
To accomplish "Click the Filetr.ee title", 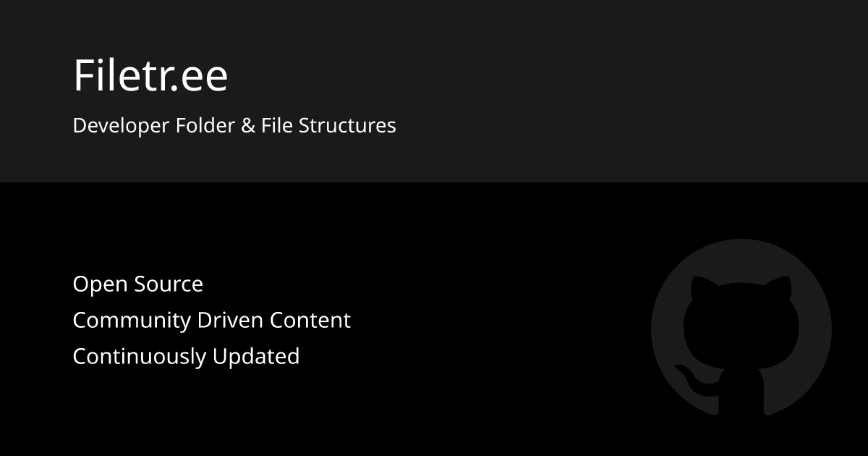I will [x=150, y=75].
